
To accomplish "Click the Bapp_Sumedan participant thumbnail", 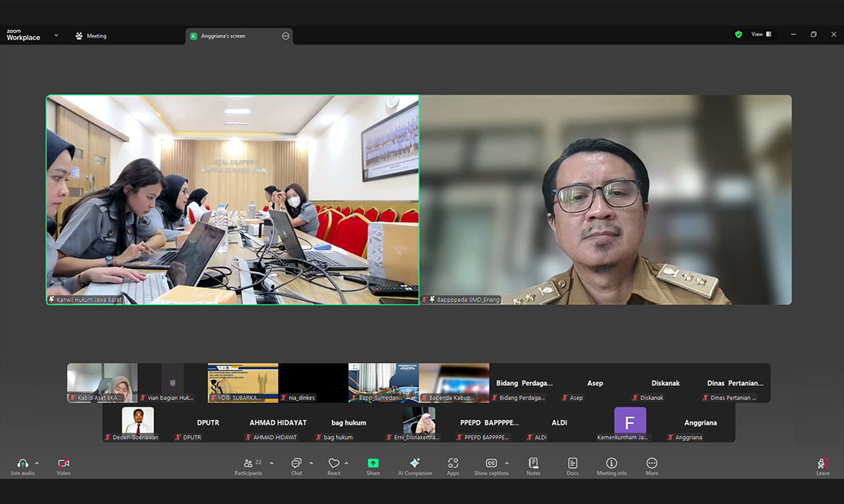I will tap(383, 383).
